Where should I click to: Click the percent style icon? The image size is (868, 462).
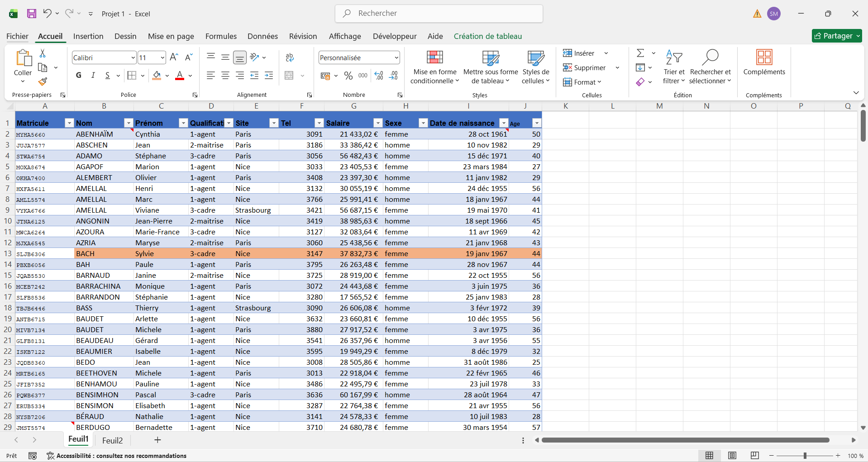click(x=348, y=76)
